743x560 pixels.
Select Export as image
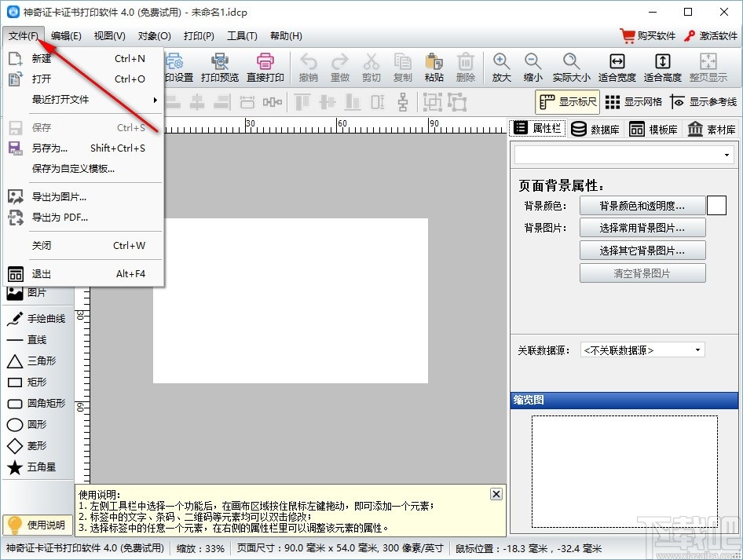83,196
